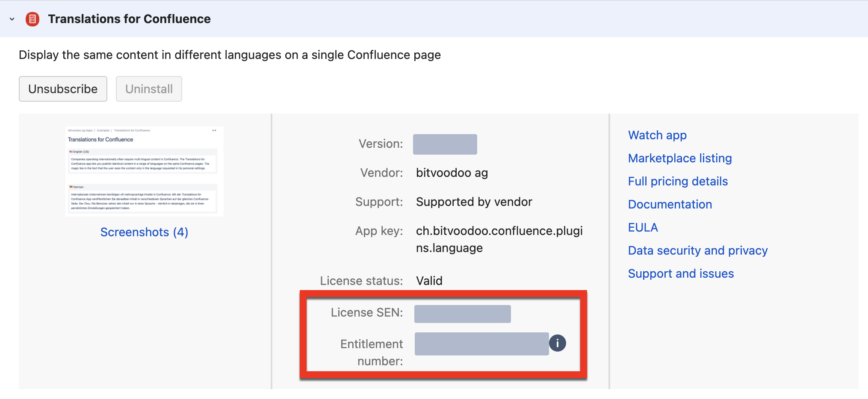Open the entitlement number info tooltip
Image resolution: width=868 pixels, height=399 pixels.
[x=558, y=343]
